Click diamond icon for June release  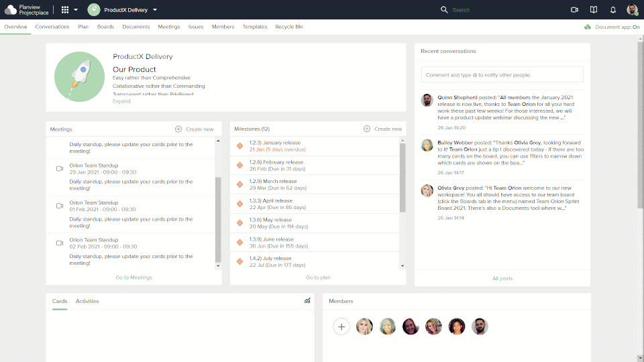point(240,242)
